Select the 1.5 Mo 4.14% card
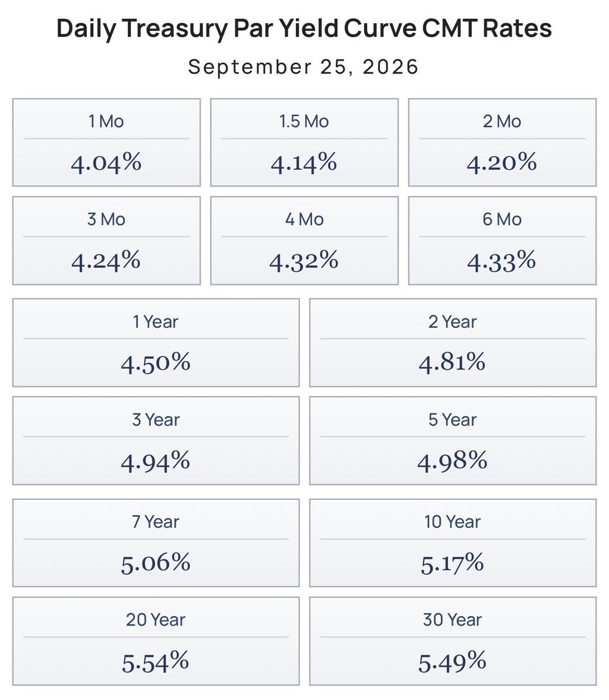 (304, 142)
